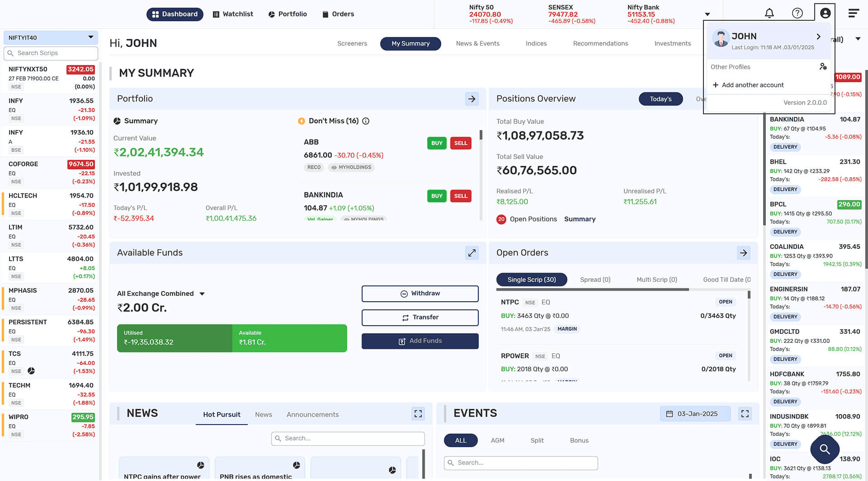This screenshot has width=868, height=481.
Task: Expand the Available Funds panel
Action: click(472, 253)
